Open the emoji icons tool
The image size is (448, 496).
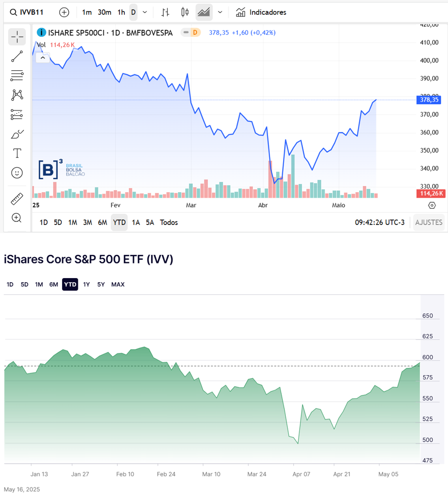coord(17,173)
